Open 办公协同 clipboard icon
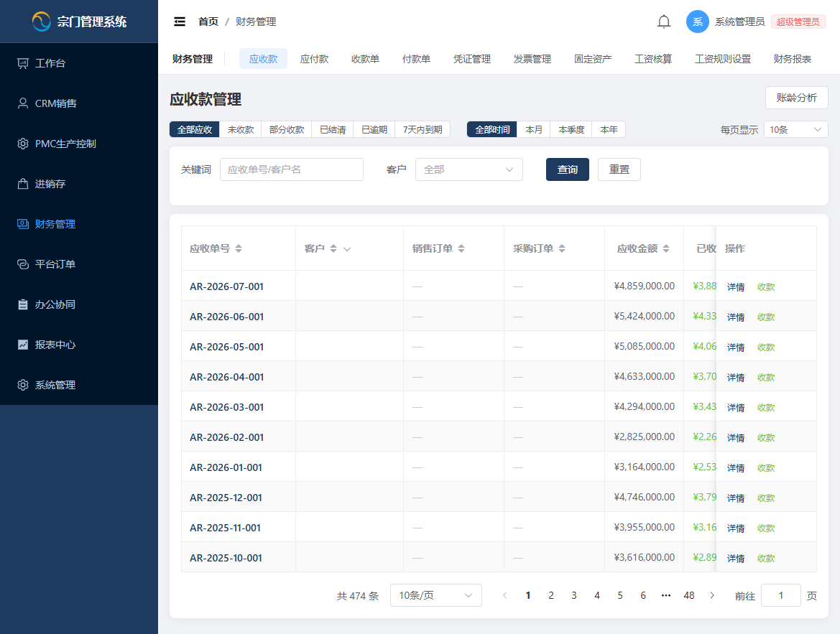The height and width of the screenshot is (634, 840). click(22, 304)
